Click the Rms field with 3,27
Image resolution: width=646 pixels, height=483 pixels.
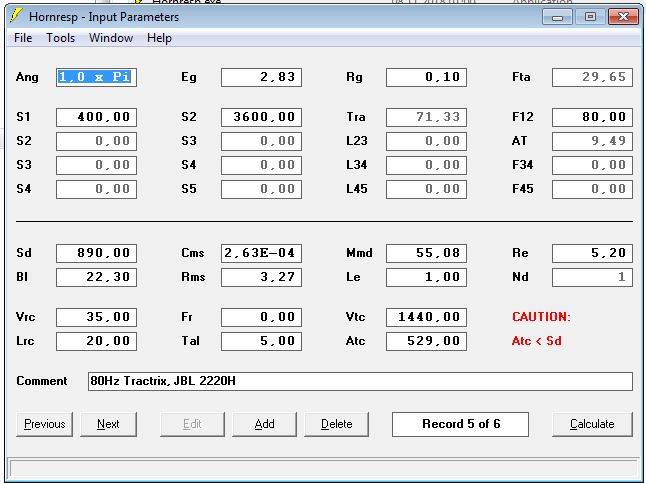tap(261, 277)
